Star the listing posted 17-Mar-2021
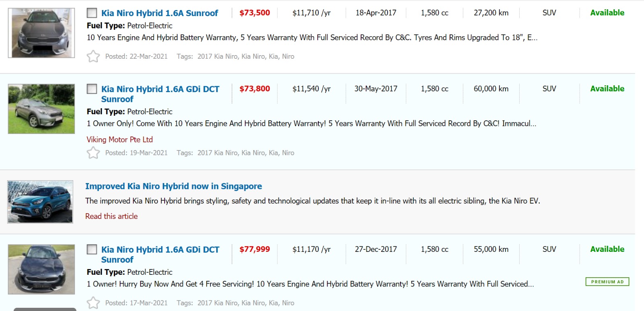 (93, 303)
